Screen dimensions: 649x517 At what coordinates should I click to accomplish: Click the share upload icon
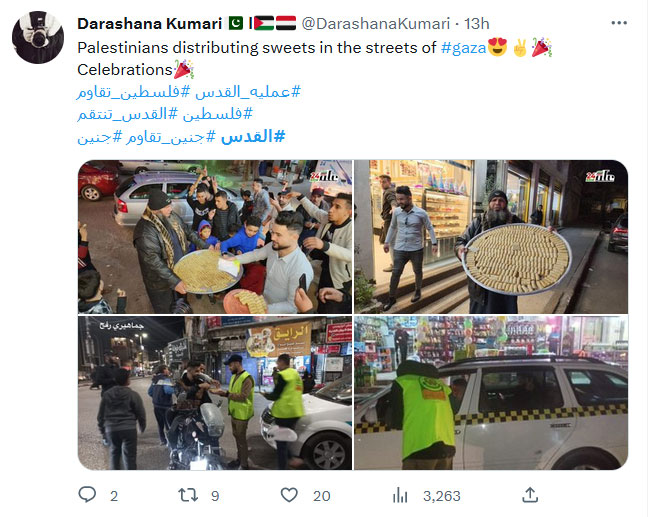(x=530, y=495)
